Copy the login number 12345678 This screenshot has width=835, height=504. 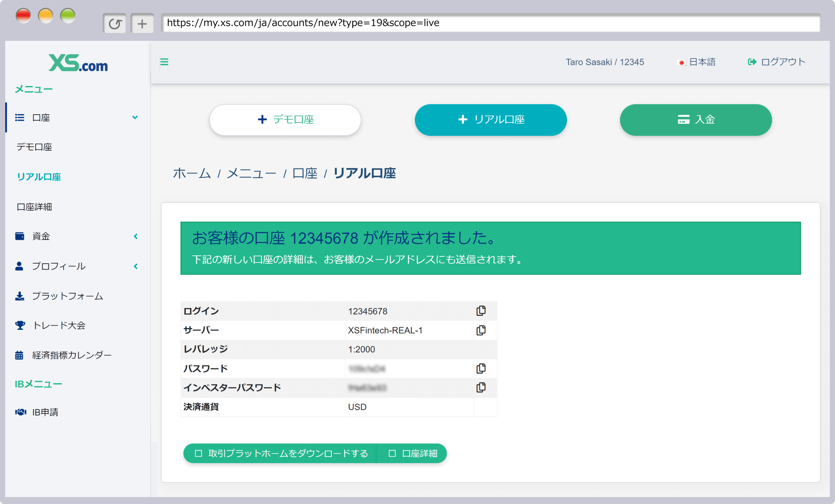(481, 311)
